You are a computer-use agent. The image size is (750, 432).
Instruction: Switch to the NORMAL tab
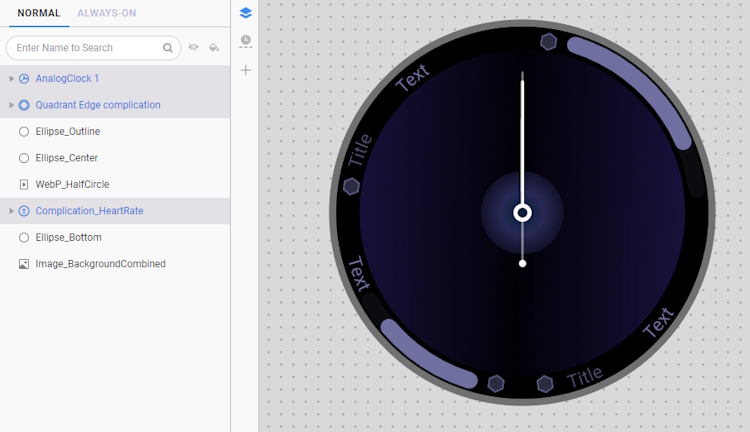(38, 13)
